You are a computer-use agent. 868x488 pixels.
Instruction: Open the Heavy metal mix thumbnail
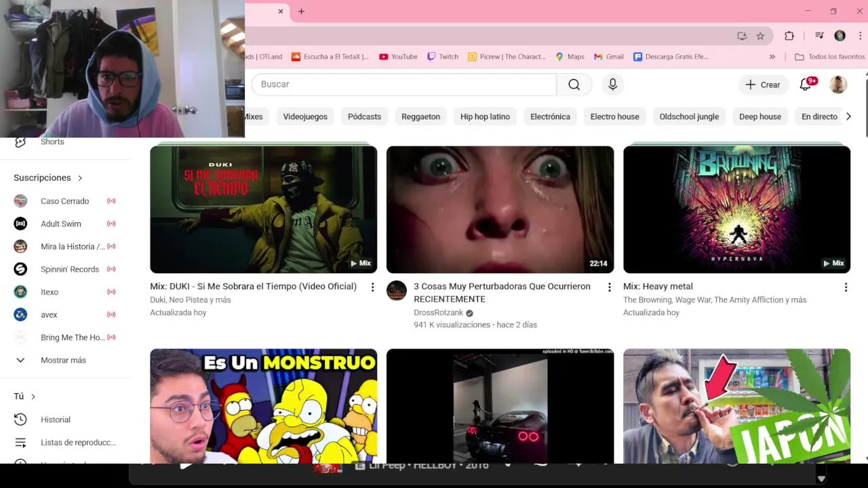(736, 209)
